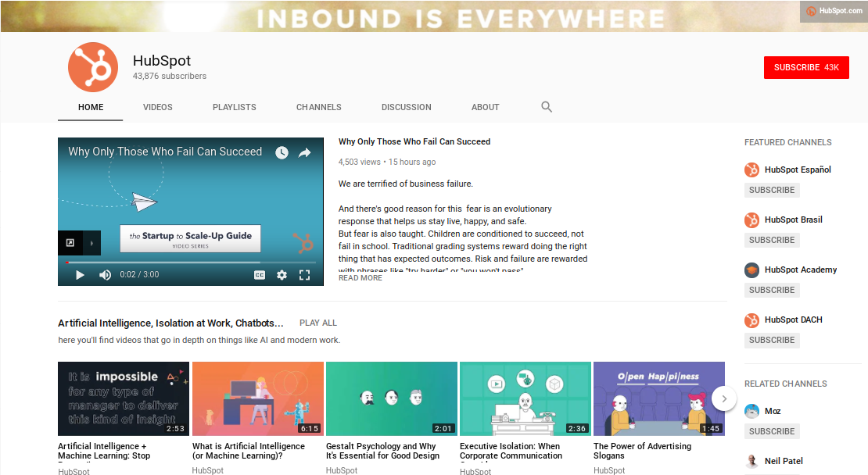
Task: Switch to the Home tab
Action: (x=90, y=107)
